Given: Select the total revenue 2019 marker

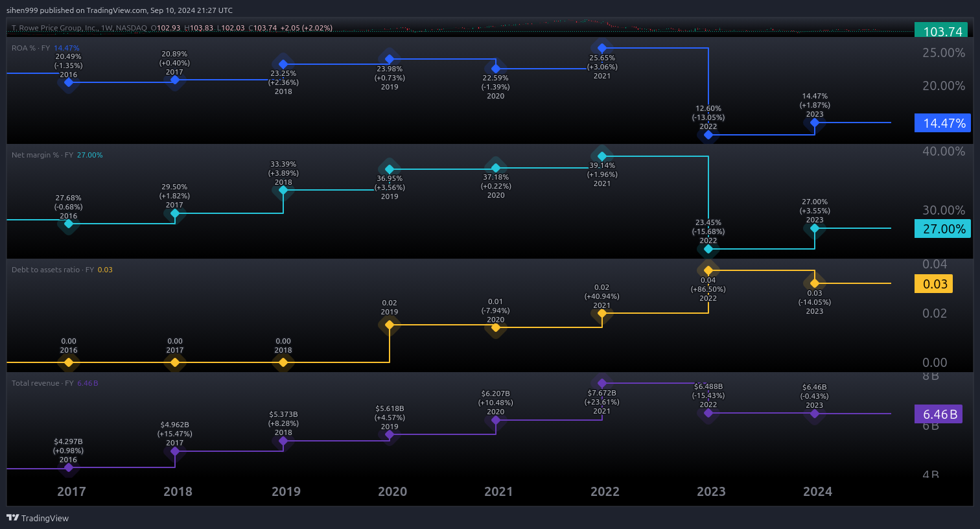Looking at the screenshot, I should tap(390, 434).
